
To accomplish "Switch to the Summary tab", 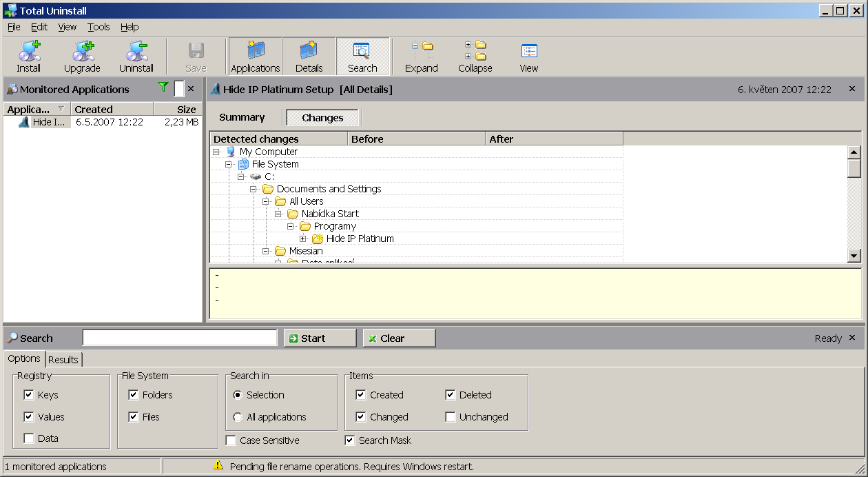I will tap(242, 117).
